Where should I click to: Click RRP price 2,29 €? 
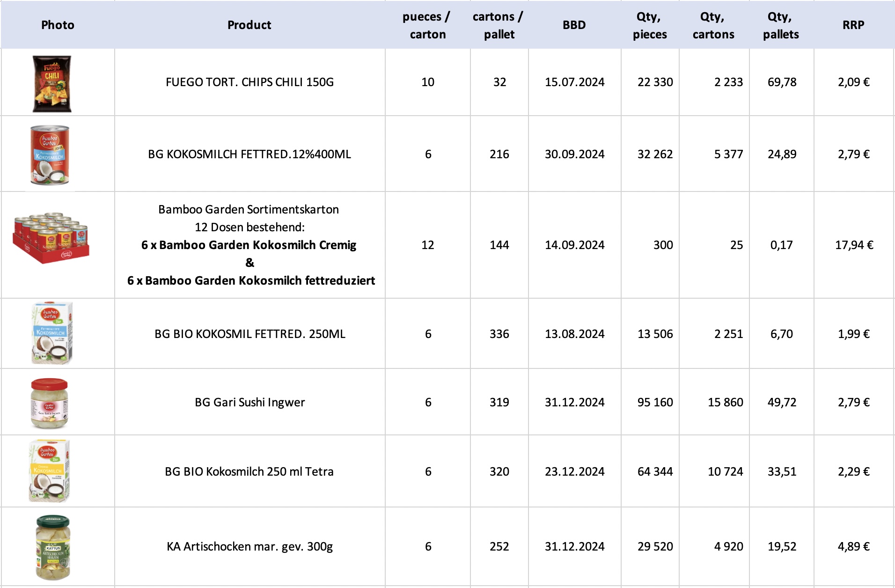(x=854, y=471)
